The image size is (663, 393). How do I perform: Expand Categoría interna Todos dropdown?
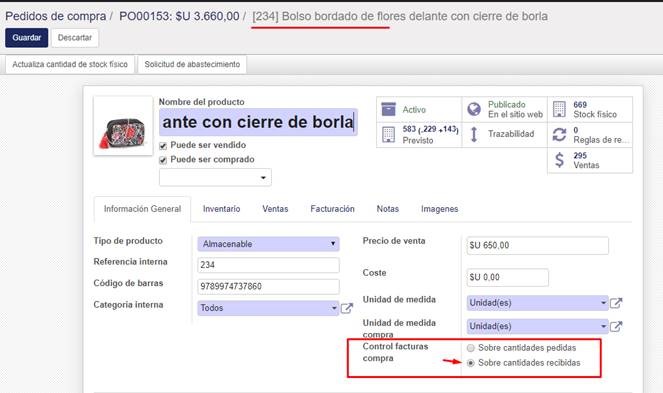[x=268, y=308]
